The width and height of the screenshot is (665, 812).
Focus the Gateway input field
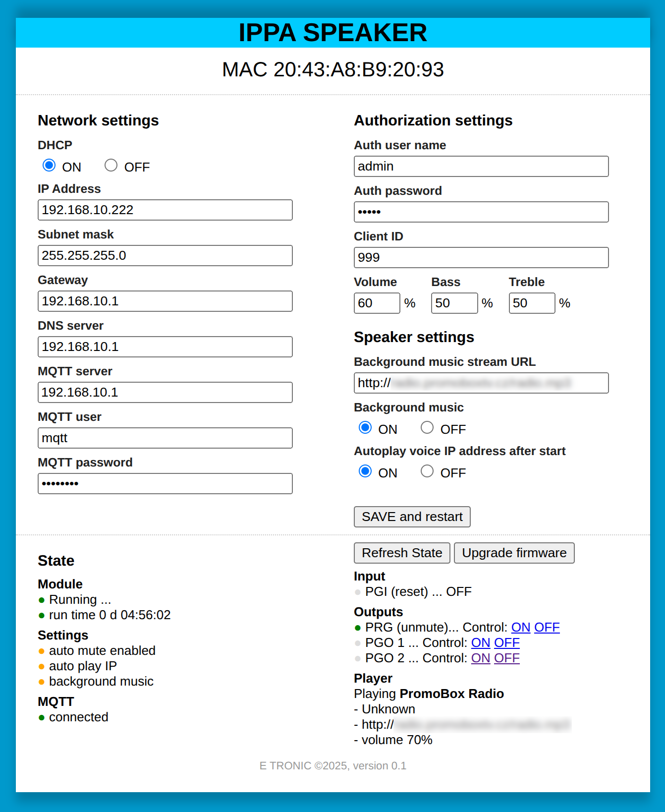(x=165, y=301)
